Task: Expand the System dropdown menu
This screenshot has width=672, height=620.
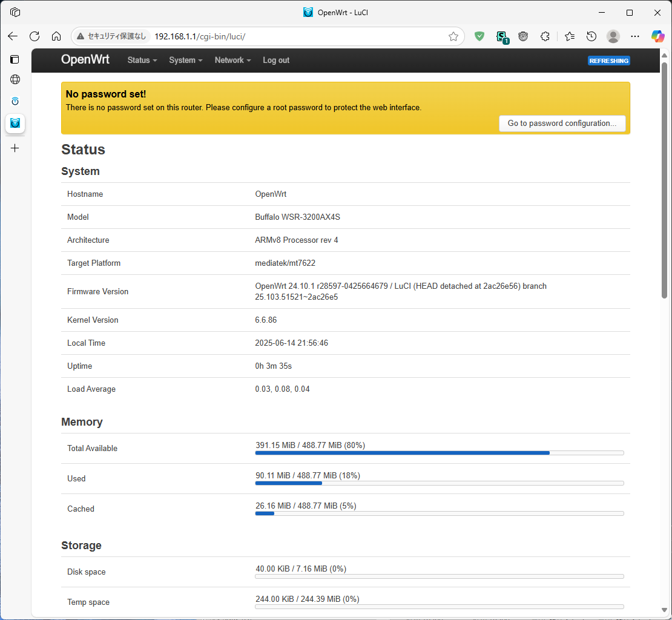Action: click(x=186, y=61)
